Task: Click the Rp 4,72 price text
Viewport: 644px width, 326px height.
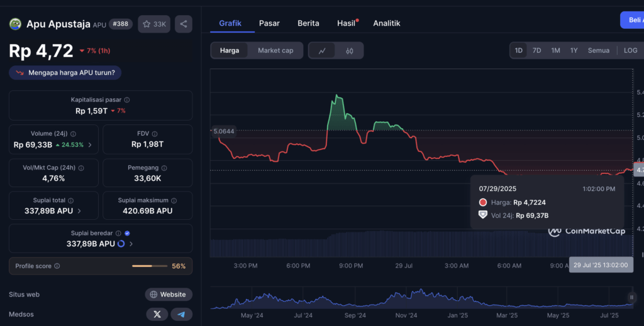Action: (41, 50)
